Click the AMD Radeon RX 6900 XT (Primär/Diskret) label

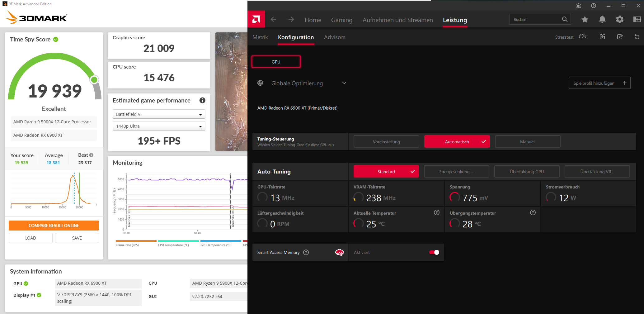coord(297,108)
